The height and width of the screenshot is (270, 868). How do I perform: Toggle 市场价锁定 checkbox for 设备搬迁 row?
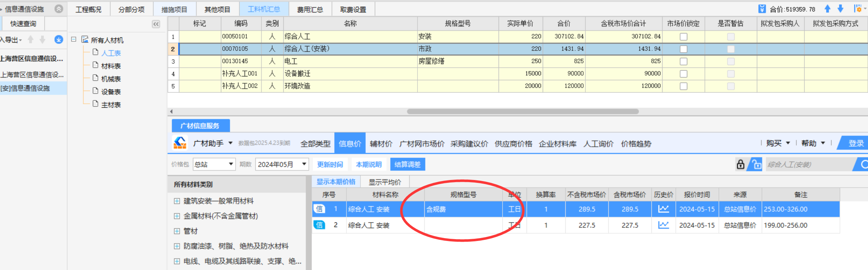[x=684, y=74]
